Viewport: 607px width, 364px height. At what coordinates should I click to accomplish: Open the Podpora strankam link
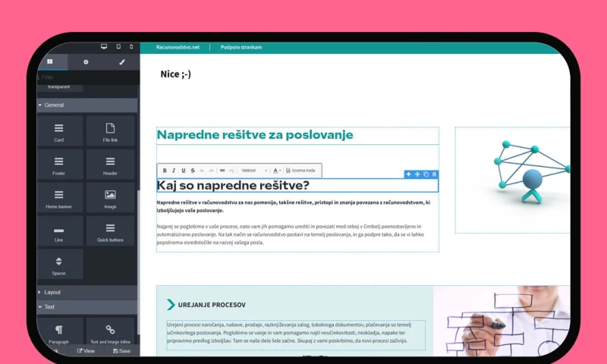coord(241,47)
